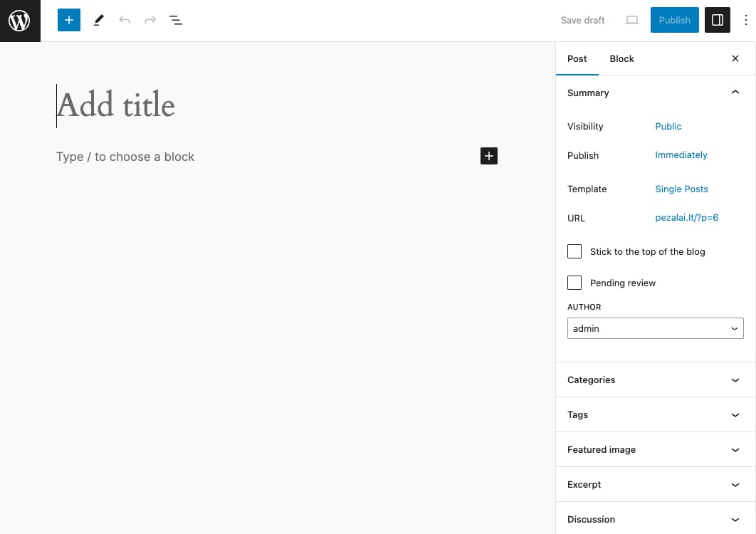The height and width of the screenshot is (534, 756).
Task: Open the Document Overview list icon
Action: [x=175, y=20]
